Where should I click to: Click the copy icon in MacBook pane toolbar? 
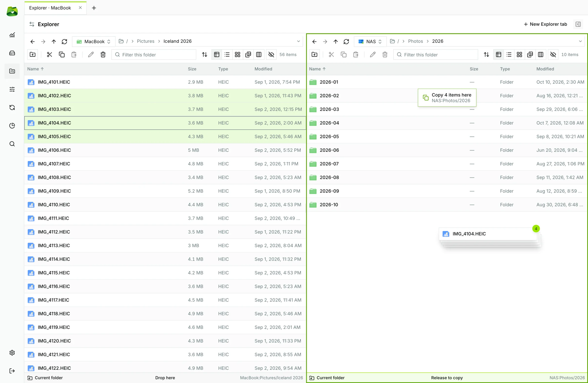[x=62, y=55]
